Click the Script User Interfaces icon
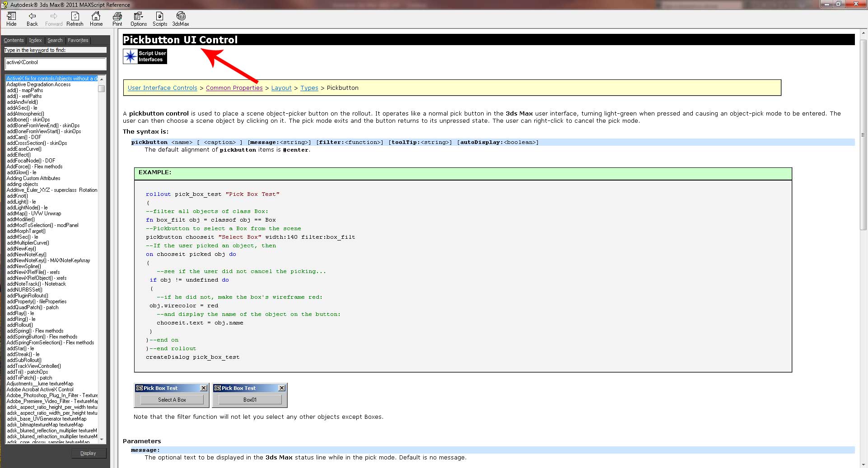868x468 pixels. [145, 56]
